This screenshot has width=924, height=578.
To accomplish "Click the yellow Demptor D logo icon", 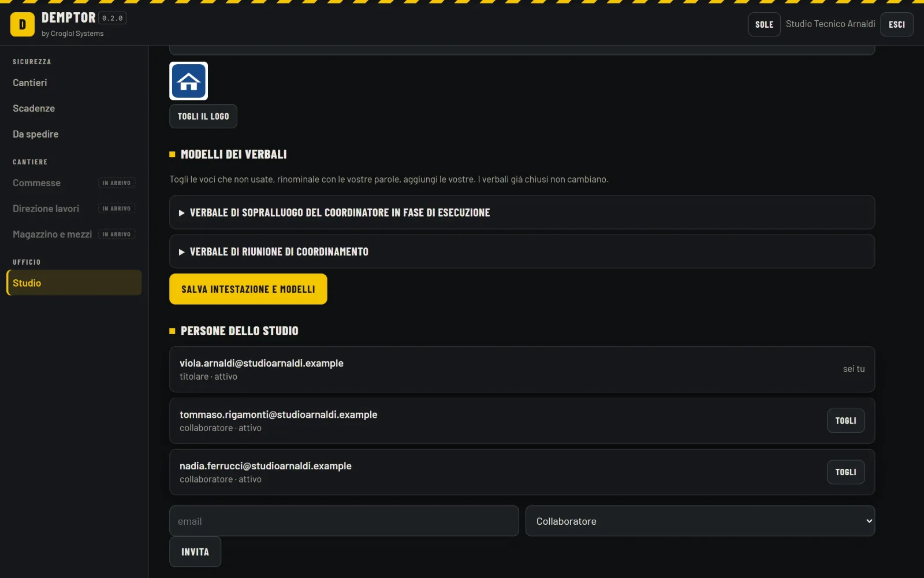I will 23,24.
